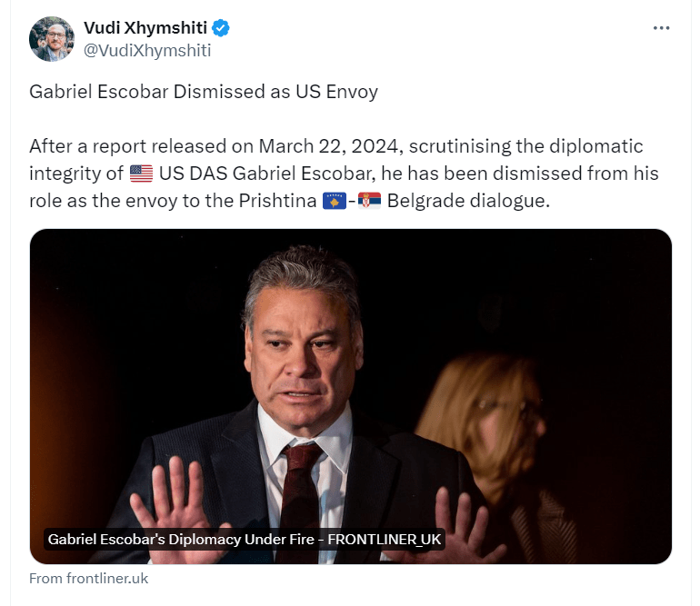Viewport: 700px width, 606px height.
Task: Open the three-dot more options menu
Action: click(661, 27)
